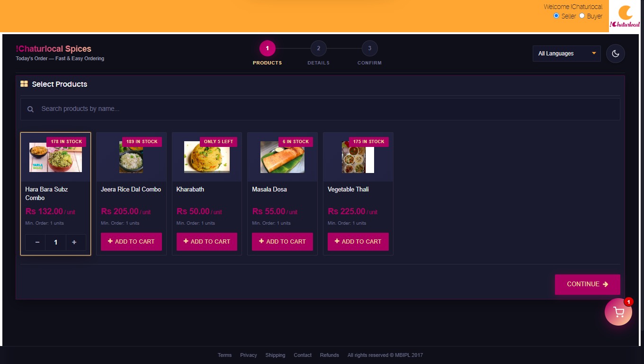Click the Select Products grid icon
The height and width of the screenshot is (364, 644).
click(24, 84)
